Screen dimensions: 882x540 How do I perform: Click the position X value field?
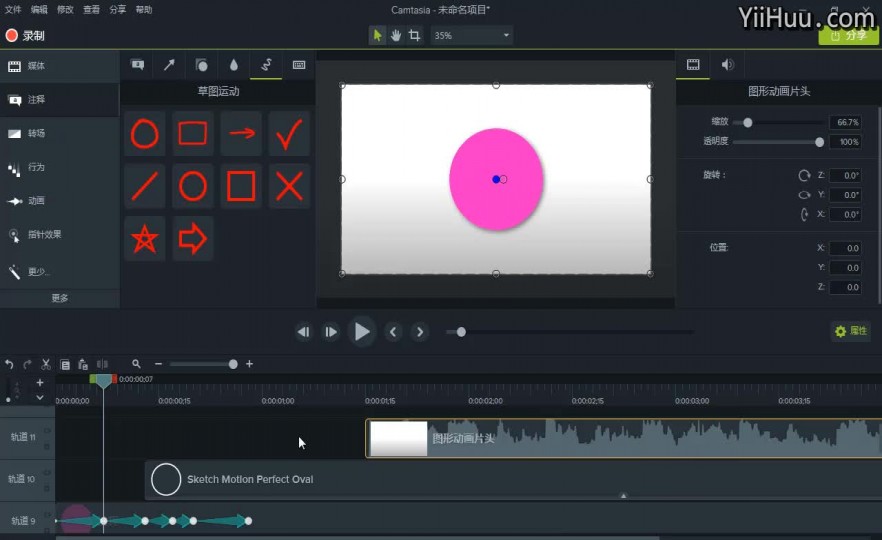845,248
